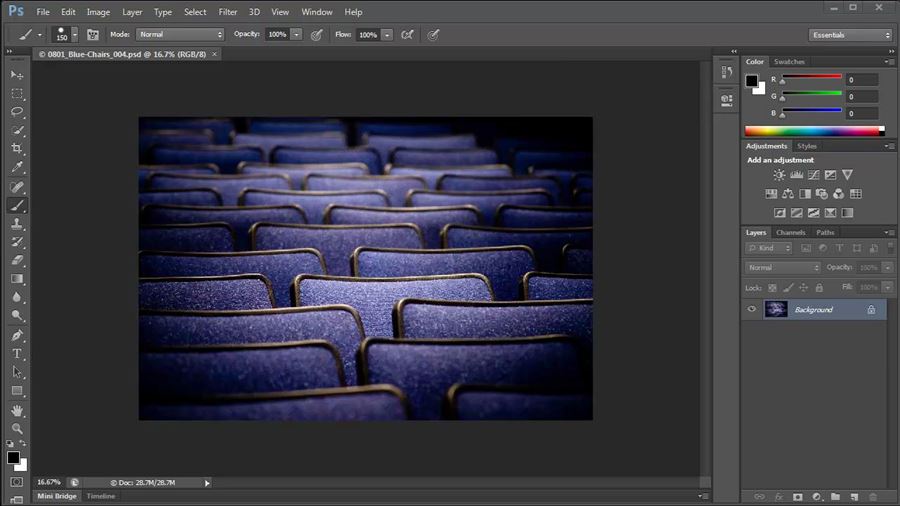Open the Filter menu

click(x=228, y=12)
